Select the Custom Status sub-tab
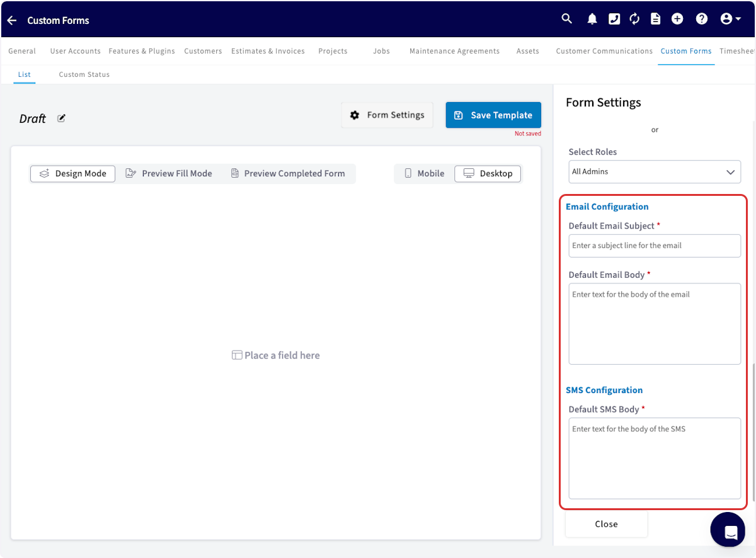 point(84,74)
